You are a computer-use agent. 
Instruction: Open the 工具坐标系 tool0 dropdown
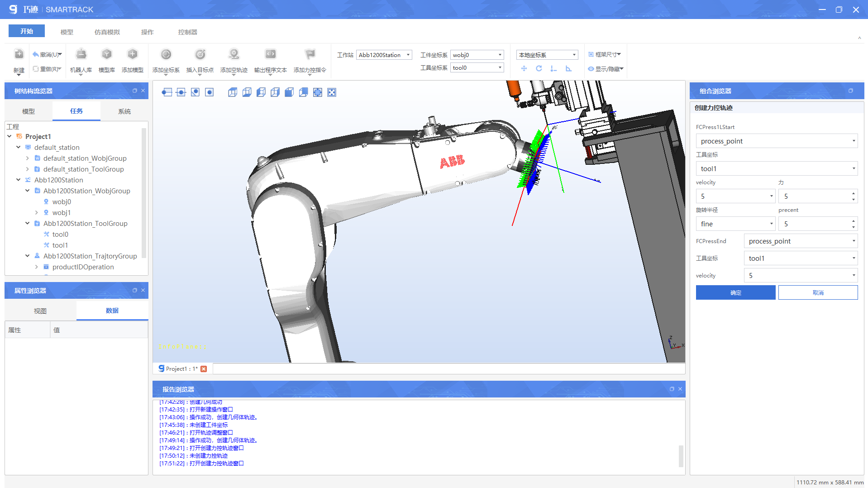(x=477, y=67)
